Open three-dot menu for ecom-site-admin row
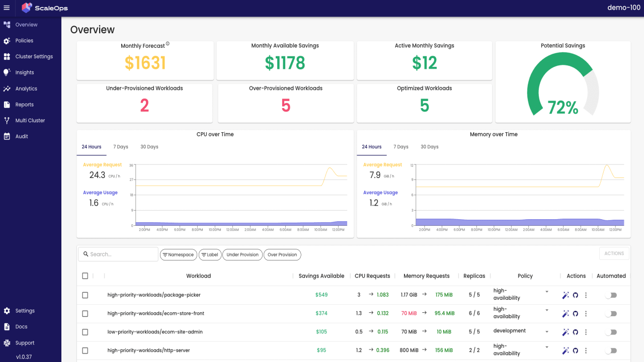This screenshot has width=644, height=362. point(586,332)
